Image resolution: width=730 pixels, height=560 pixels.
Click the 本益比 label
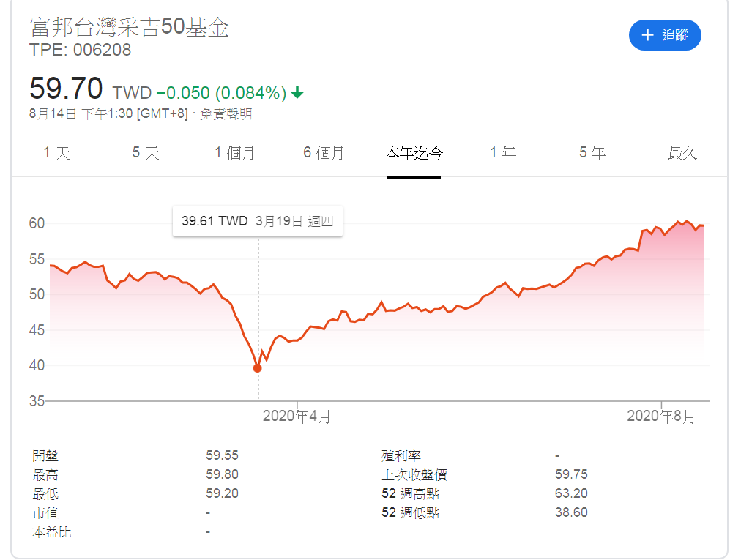tap(52, 532)
